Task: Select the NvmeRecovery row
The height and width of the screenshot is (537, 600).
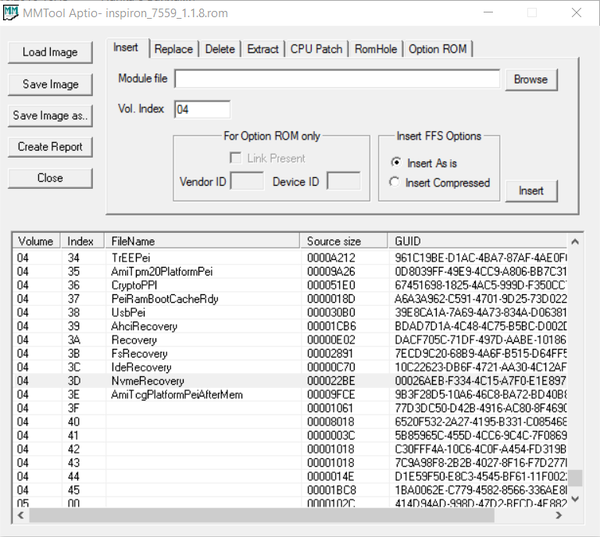Action: click(x=290, y=381)
